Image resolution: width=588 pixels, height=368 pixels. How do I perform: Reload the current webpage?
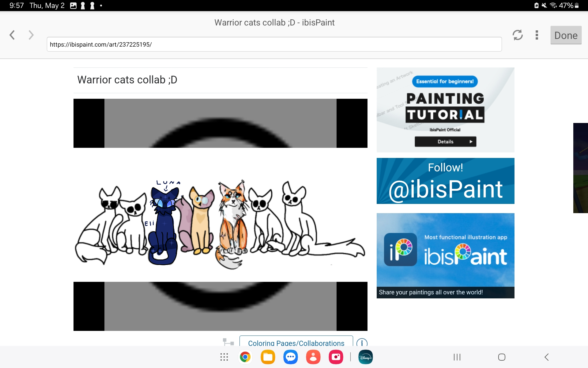pos(518,35)
